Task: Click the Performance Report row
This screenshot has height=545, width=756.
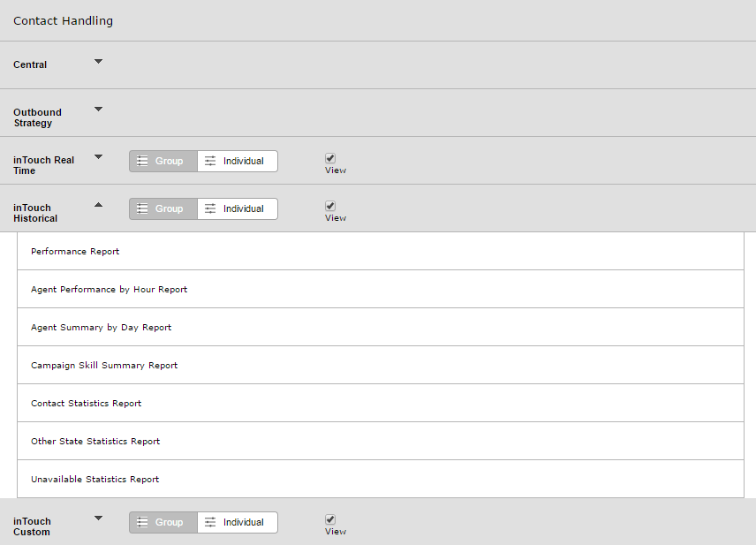Action: [x=381, y=251]
